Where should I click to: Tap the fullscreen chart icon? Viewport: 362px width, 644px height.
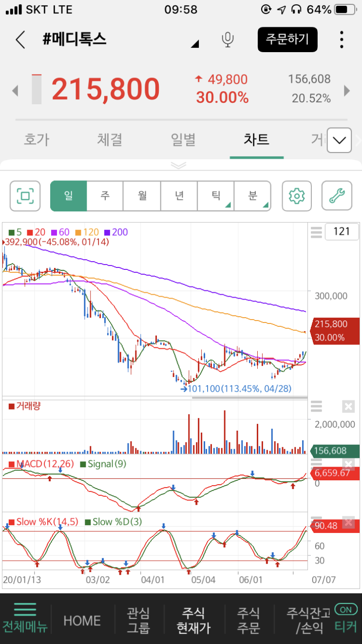25,196
